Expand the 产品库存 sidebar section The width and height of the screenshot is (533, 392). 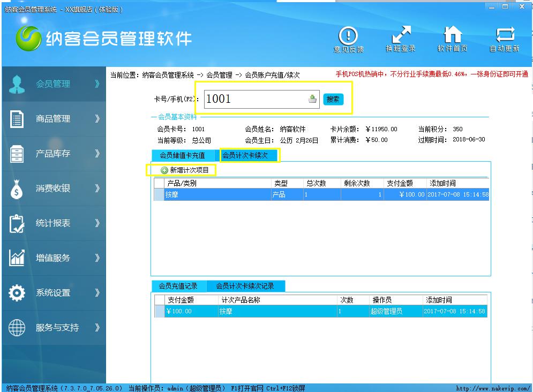[54, 154]
